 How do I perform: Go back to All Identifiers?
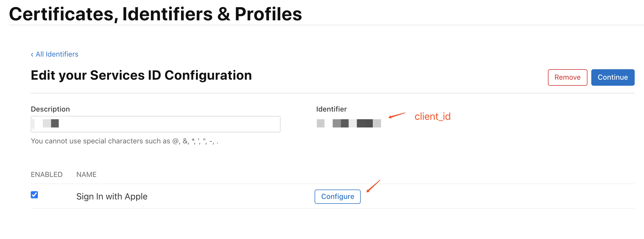click(x=57, y=54)
